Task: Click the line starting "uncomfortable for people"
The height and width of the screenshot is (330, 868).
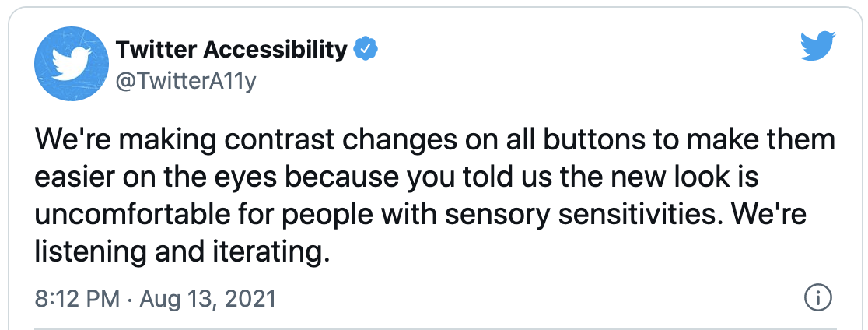Action: click(420, 216)
